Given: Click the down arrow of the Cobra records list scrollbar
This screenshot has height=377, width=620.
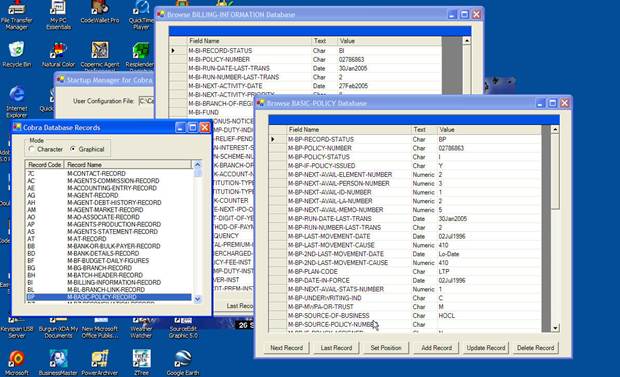Looking at the screenshot, I should click(x=197, y=299).
